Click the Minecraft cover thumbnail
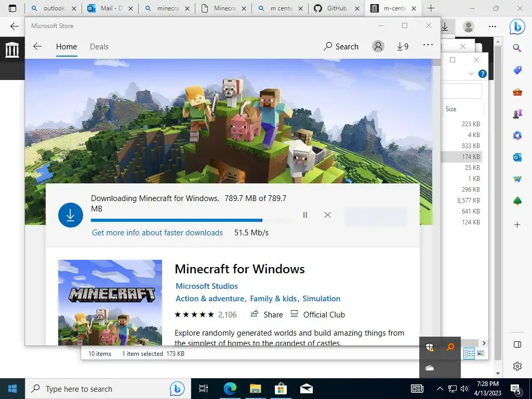This screenshot has width=532, height=399. (x=110, y=302)
